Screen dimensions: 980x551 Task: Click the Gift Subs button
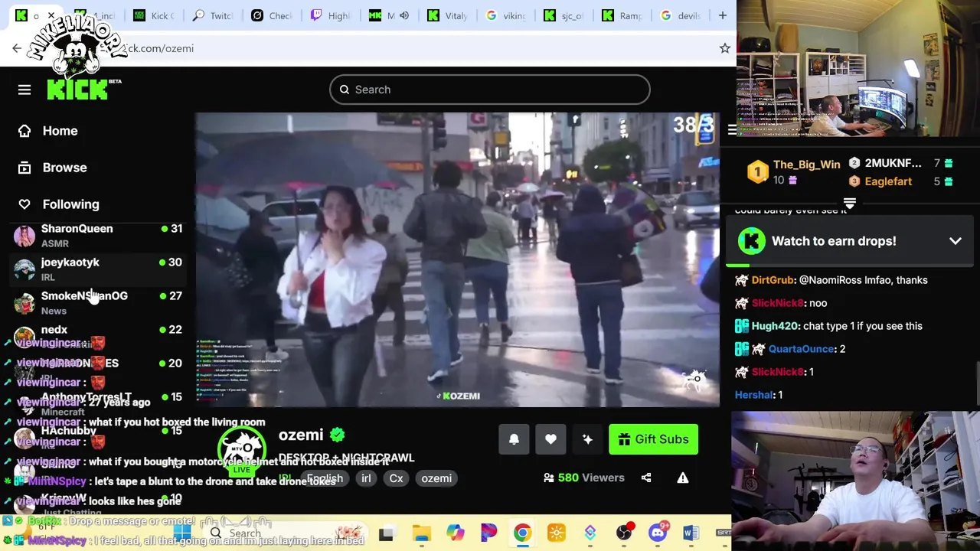653,439
